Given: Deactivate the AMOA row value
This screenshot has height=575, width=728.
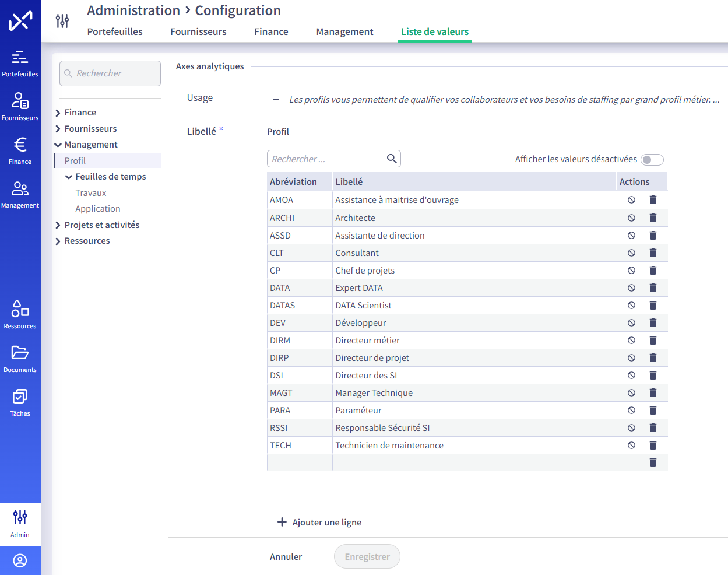Looking at the screenshot, I should [631, 200].
